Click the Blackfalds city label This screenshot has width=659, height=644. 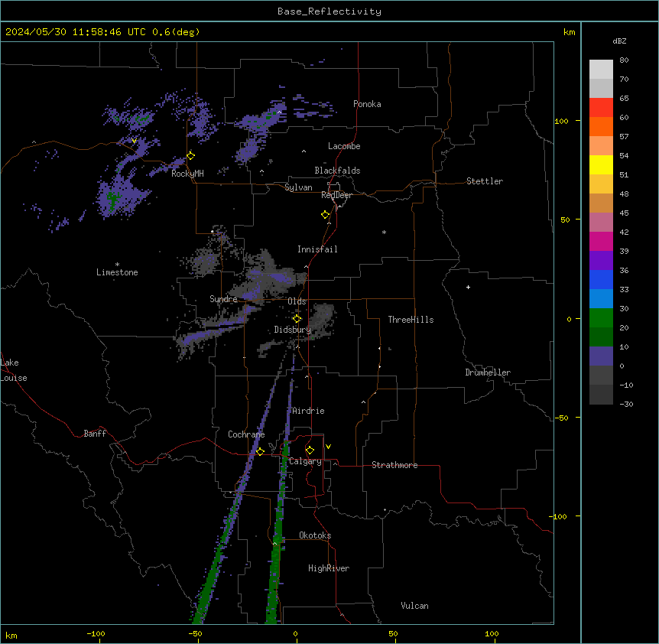[337, 171]
